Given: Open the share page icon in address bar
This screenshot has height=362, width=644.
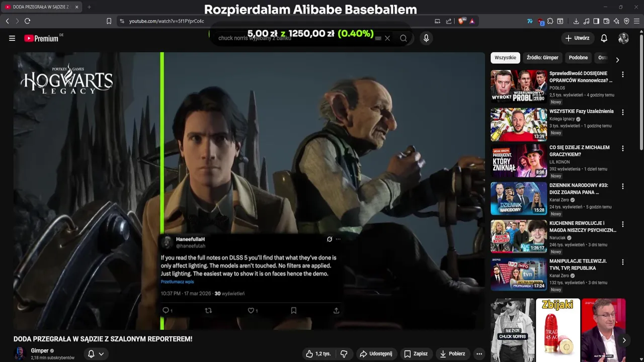Looking at the screenshot, I should 448,21.
